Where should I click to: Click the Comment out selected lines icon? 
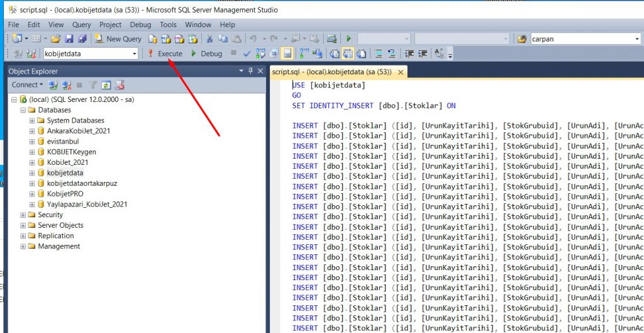click(x=378, y=54)
